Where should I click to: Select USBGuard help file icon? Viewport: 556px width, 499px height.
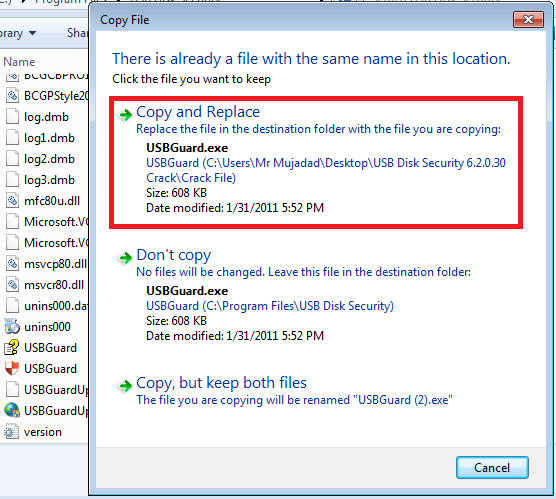12,348
